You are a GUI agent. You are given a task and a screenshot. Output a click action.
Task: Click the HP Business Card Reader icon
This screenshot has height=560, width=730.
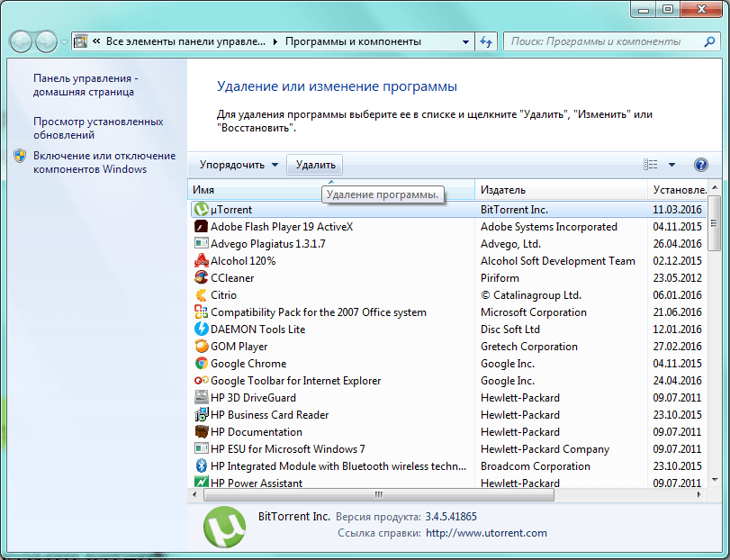(201, 415)
